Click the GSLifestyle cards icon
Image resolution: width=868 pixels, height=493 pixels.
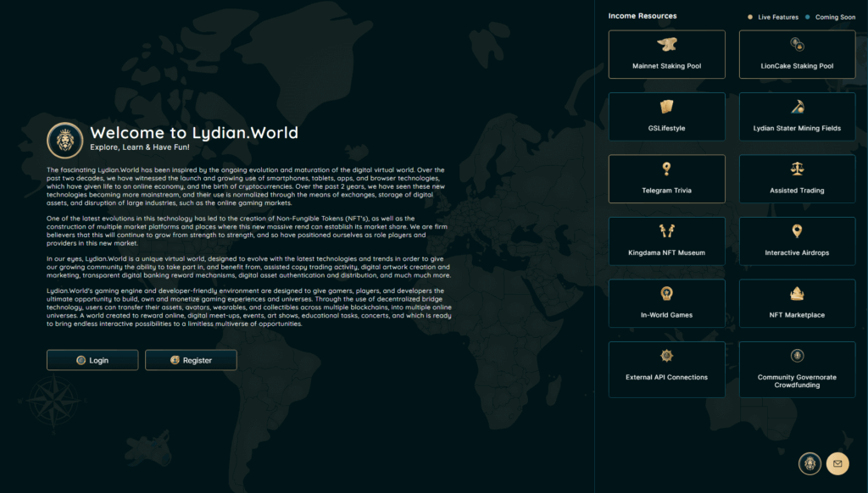click(x=666, y=106)
